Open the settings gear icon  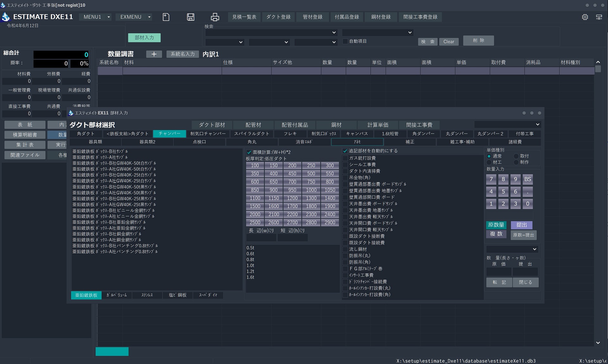(x=585, y=17)
